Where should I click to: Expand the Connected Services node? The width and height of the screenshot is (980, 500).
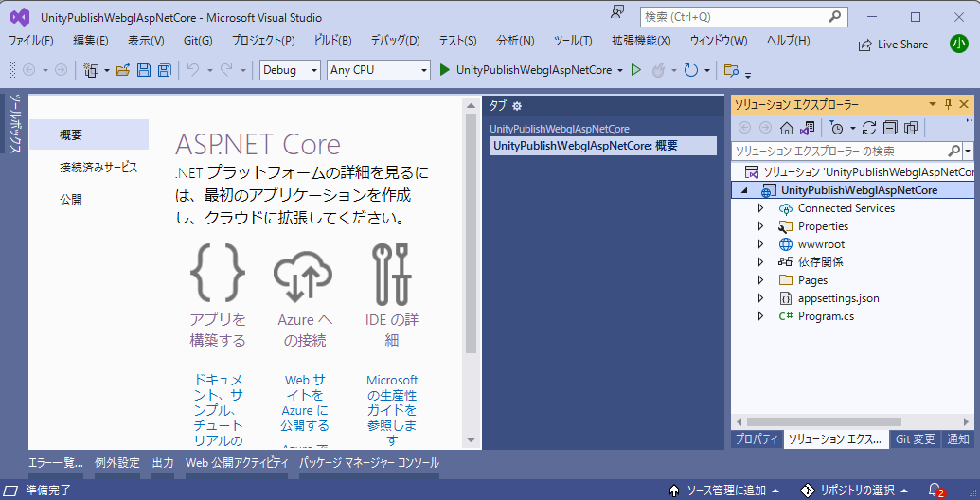760,208
